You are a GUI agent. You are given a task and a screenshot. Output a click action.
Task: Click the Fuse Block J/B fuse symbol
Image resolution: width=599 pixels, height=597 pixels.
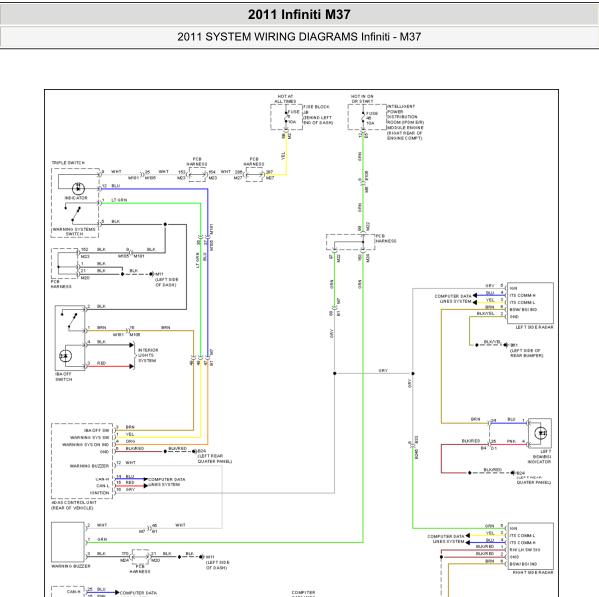point(286,116)
